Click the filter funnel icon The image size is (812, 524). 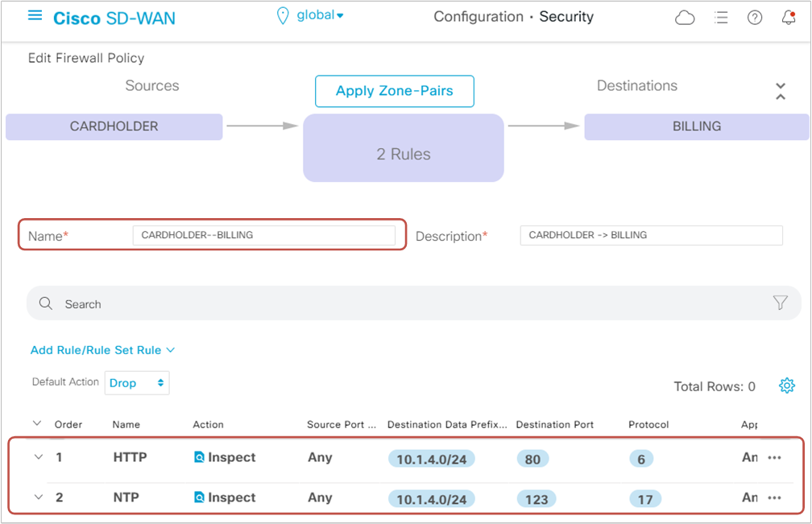pyautogui.click(x=780, y=303)
